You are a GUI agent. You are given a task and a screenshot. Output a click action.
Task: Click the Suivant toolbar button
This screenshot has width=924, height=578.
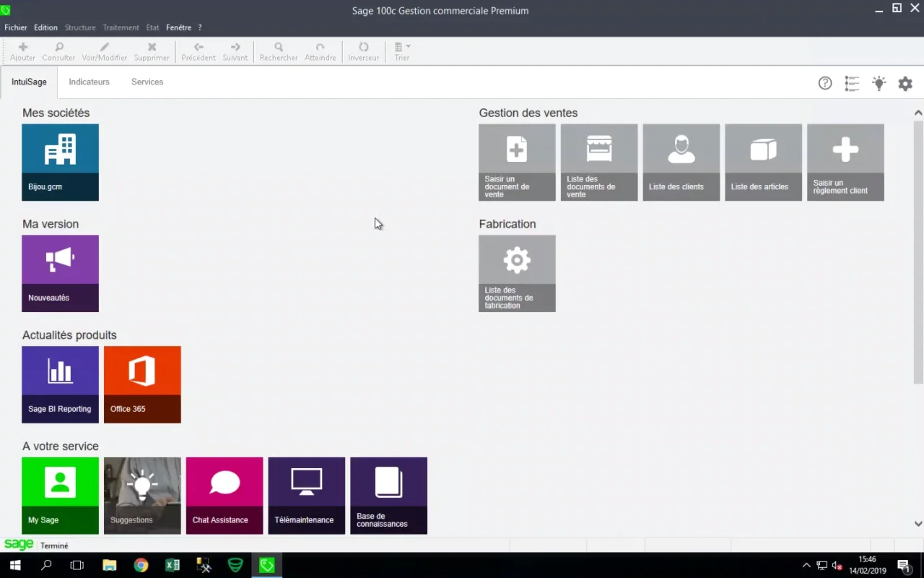(x=235, y=51)
